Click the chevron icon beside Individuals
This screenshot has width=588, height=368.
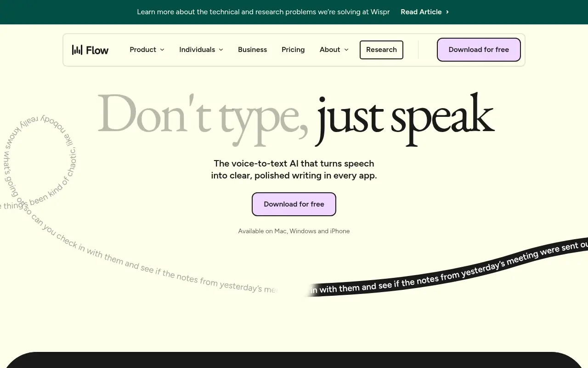coord(221,50)
